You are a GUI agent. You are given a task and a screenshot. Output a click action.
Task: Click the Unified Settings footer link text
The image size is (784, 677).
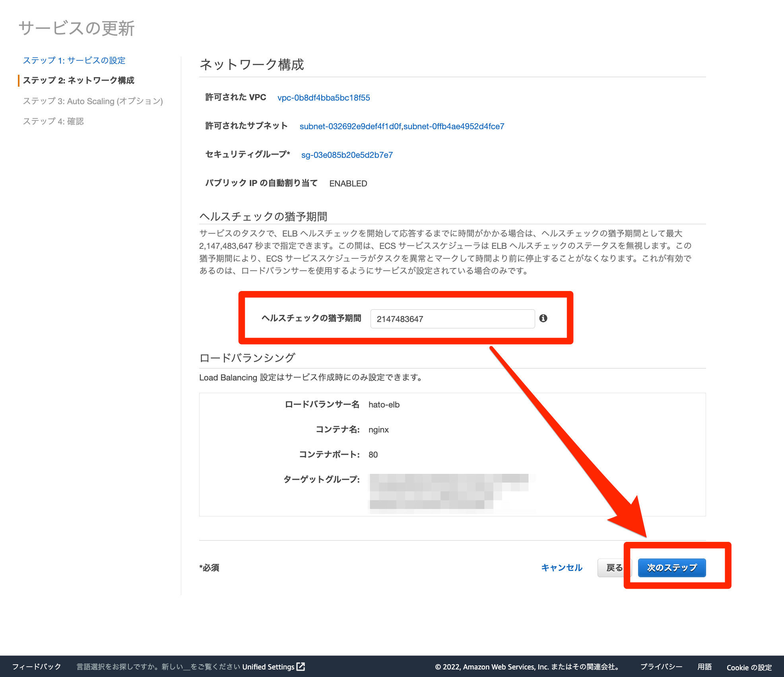(x=268, y=667)
